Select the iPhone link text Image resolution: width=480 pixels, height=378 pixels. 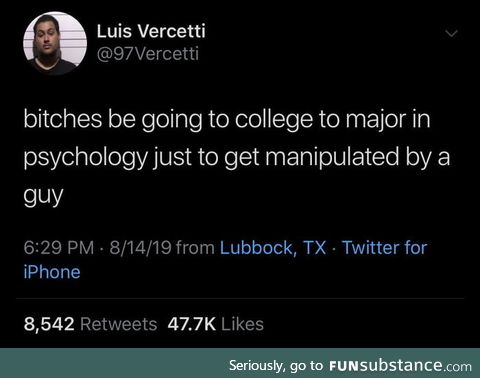52,272
